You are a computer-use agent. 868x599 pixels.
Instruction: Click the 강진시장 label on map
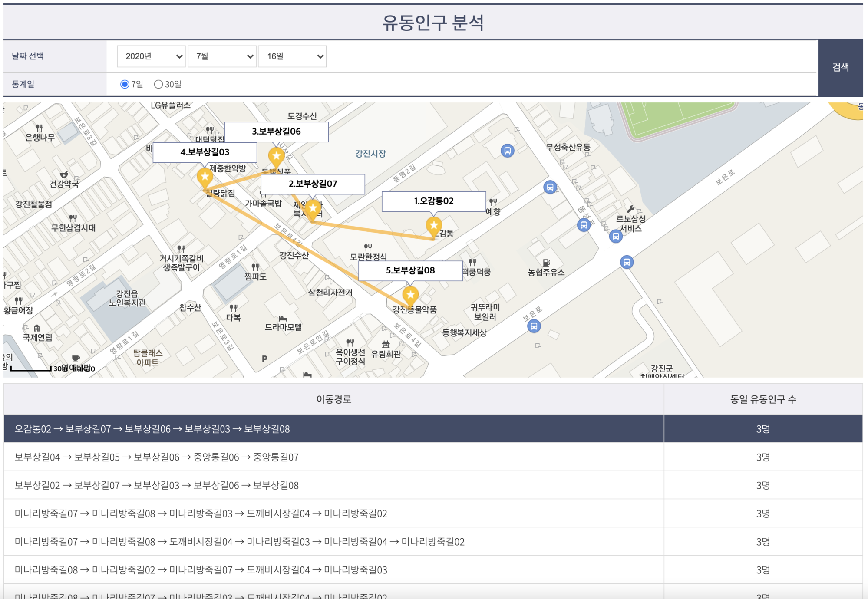pyautogui.click(x=370, y=154)
